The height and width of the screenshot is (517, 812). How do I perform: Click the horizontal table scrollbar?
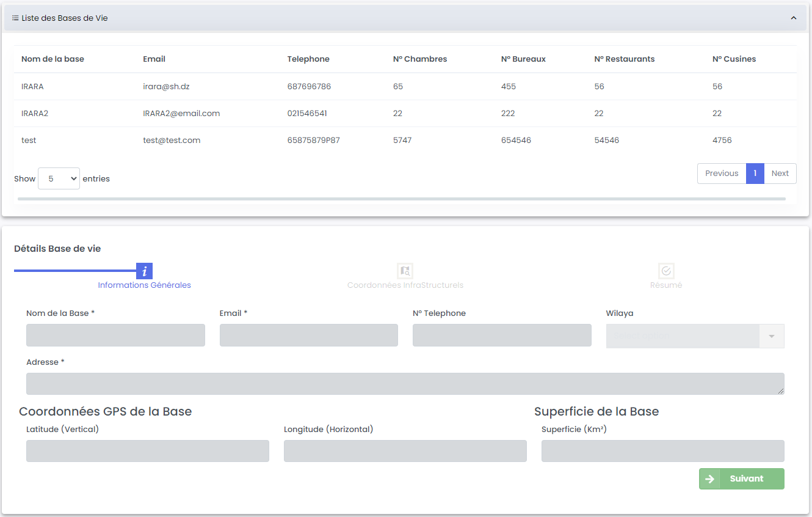click(x=401, y=199)
